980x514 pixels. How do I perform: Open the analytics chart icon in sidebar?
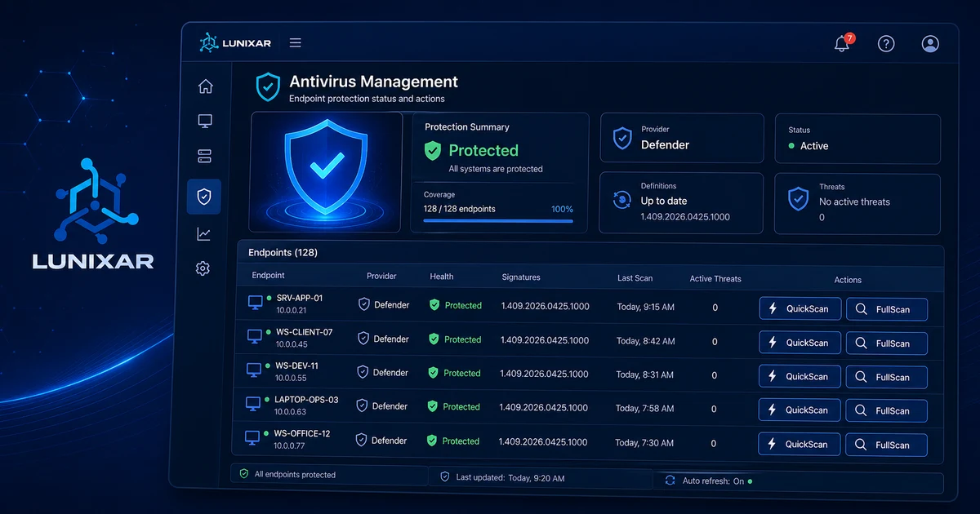click(204, 234)
